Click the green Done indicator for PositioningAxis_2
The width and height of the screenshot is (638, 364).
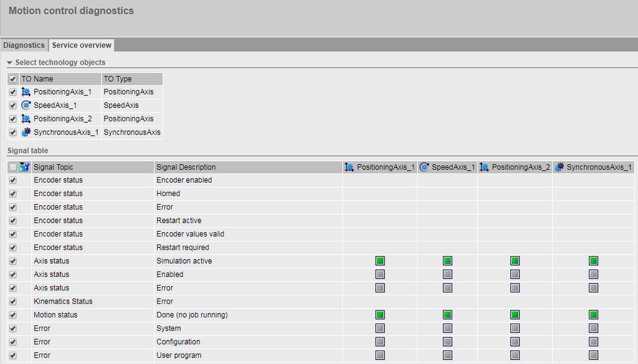[515, 314]
